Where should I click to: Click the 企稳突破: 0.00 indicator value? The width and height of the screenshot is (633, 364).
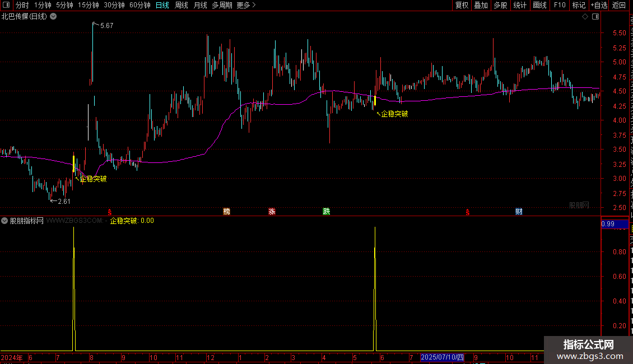(x=132, y=221)
